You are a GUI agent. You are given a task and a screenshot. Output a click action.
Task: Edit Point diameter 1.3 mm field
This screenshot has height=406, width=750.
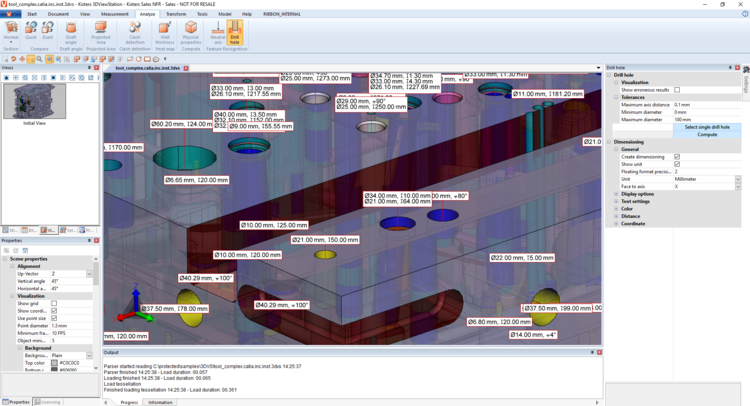71,326
